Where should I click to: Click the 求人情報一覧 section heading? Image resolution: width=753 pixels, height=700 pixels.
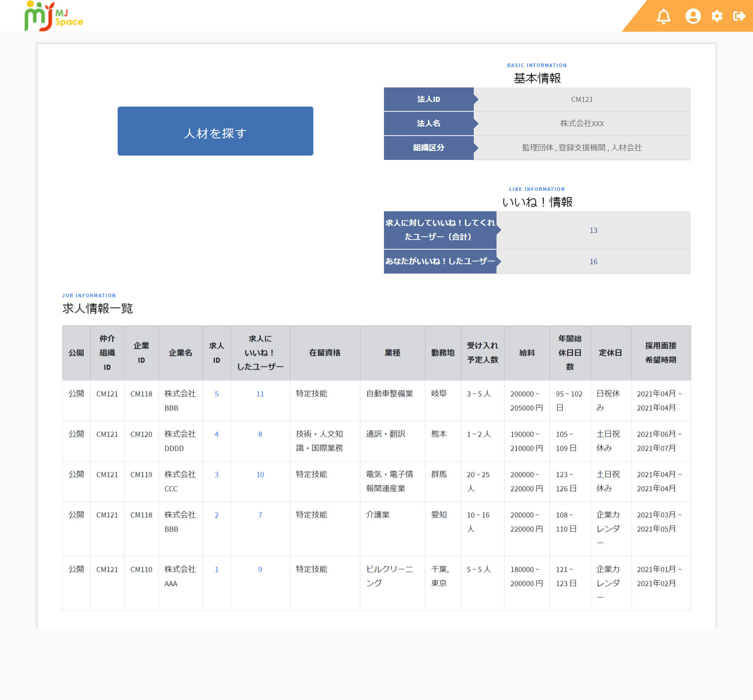pos(97,308)
